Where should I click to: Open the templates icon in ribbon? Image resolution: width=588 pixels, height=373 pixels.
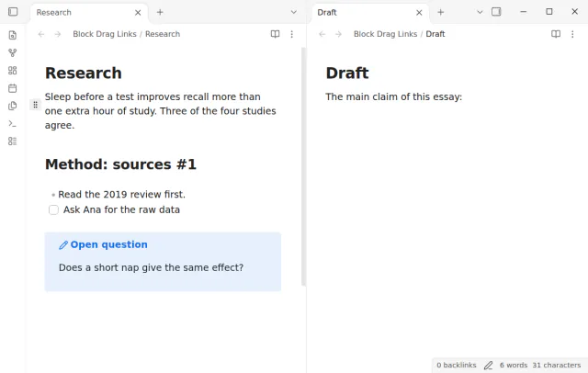12,106
